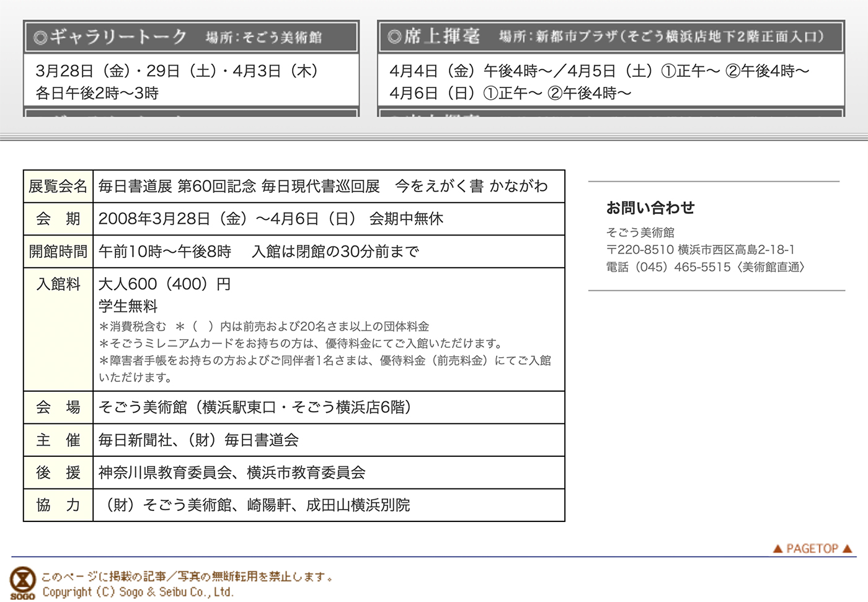Click the 無断転用を禁止します notice
Viewport: 868px width, 602px height.
pos(188,577)
